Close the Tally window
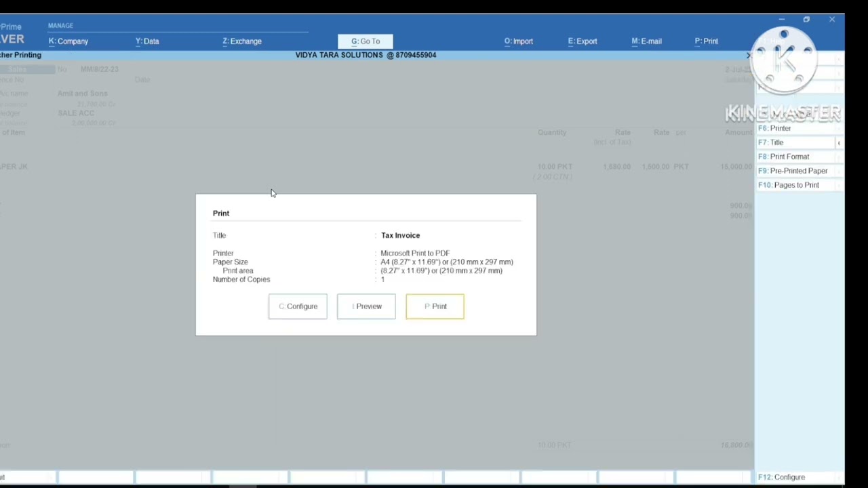Viewport: 868px width, 488px height. pyautogui.click(x=832, y=20)
